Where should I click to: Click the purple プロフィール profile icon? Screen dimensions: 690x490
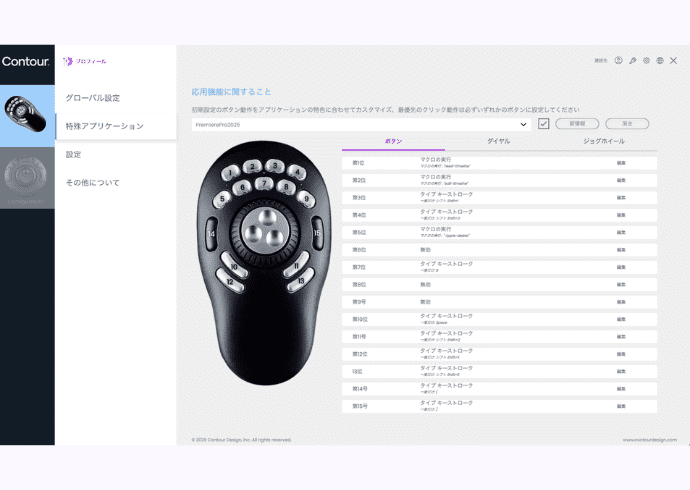[x=68, y=61]
